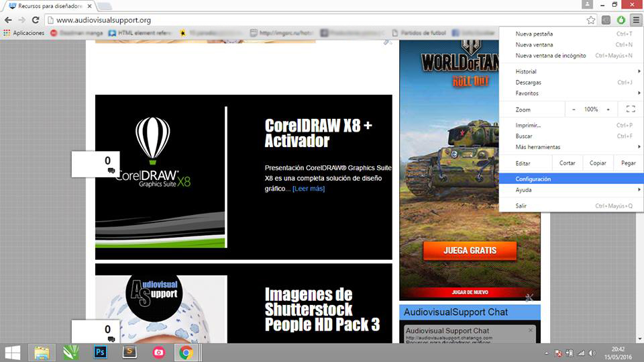
Task: Open Descargas from the menu
Action: click(572, 82)
